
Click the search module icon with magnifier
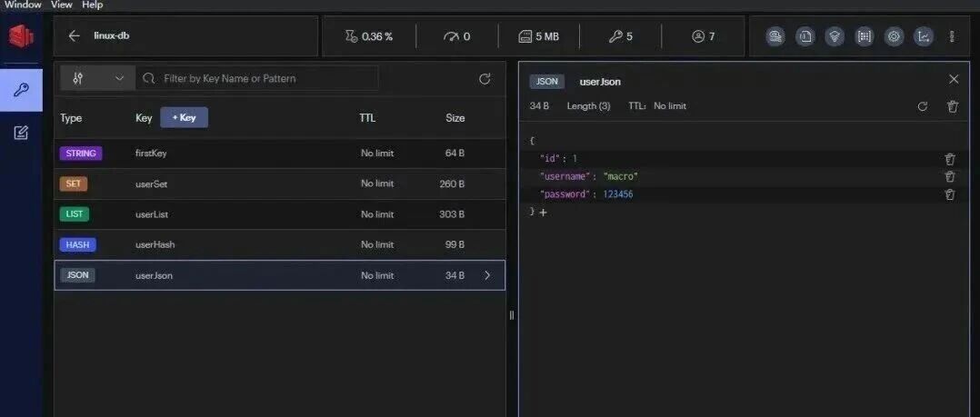[x=775, y=36]
